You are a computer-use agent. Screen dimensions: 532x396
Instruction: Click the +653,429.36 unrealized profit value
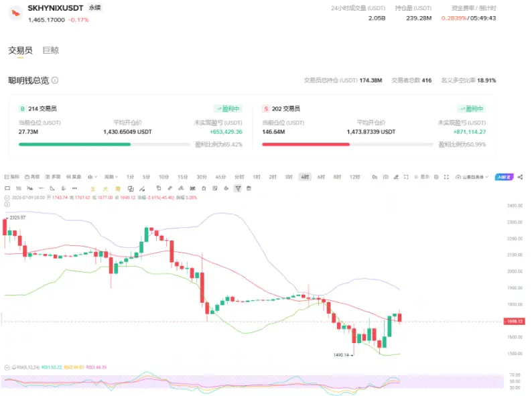click(226, 132)
